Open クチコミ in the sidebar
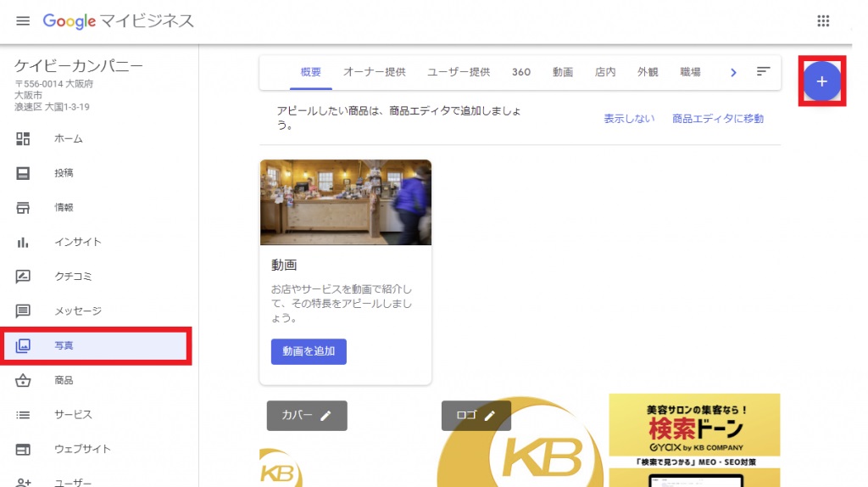Viewport: 868px width, 487px height. coord(73,277)
